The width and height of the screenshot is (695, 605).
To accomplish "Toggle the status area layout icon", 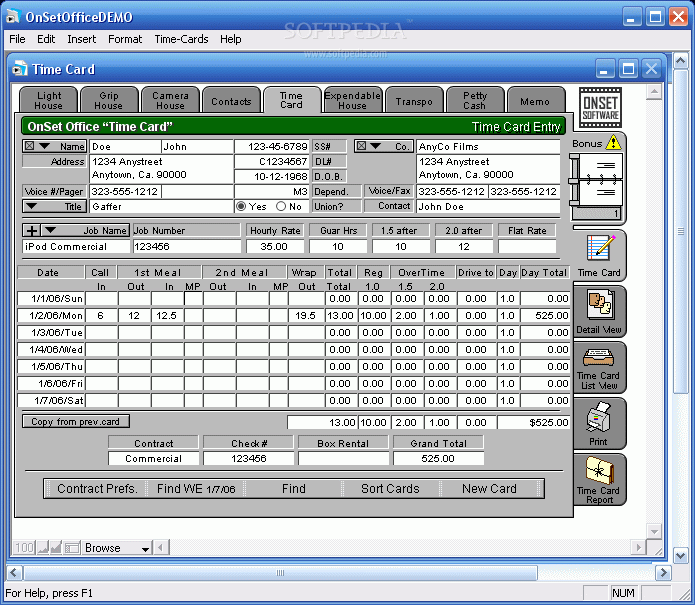I will click(x=72, y=548).
